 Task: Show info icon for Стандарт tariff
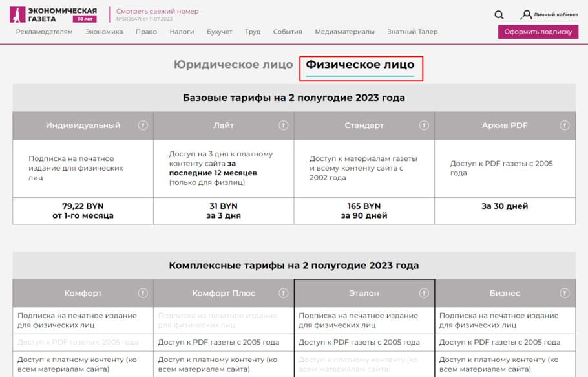click(424, 125)
